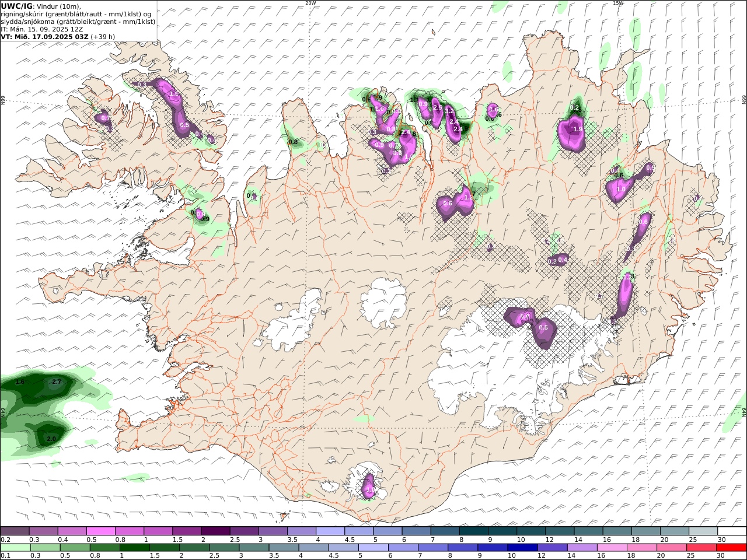Viewport: 747px width, 560px height.
Task: Select the crimson 25 rain legend swatch
Action: coord(701,548)
